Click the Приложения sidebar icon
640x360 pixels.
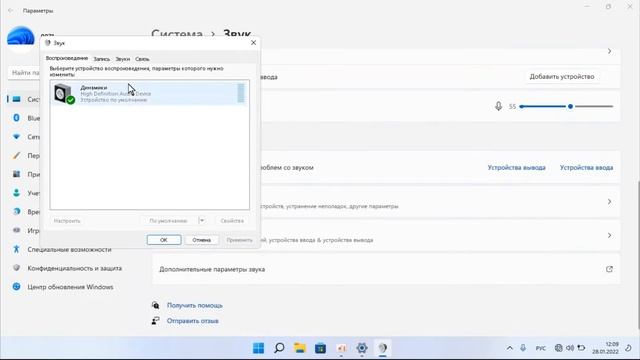(16, 174)
